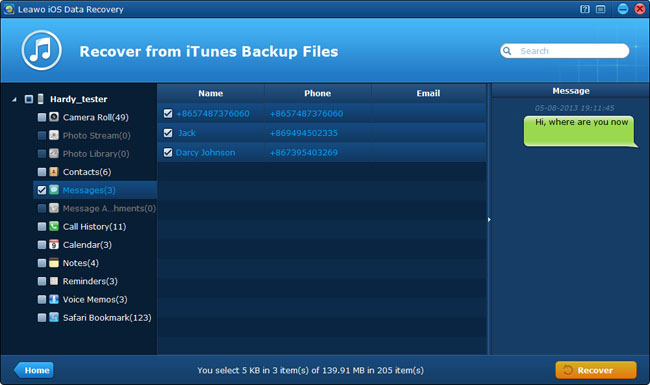The width and height of the screenshot is (650, 385).
Task: Check the Safari Bookmark(123) checkbox
Action: point(42,318)
